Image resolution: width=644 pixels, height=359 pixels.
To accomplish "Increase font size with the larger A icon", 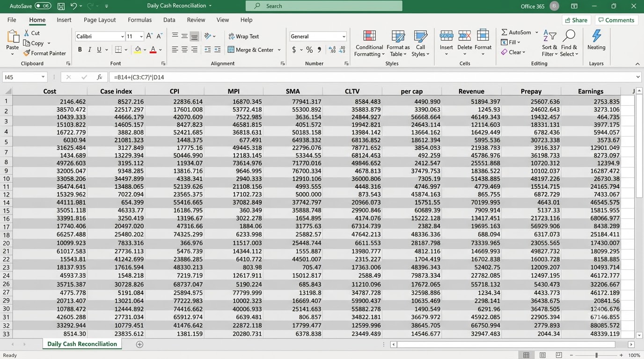I will (x=149, y=36).
